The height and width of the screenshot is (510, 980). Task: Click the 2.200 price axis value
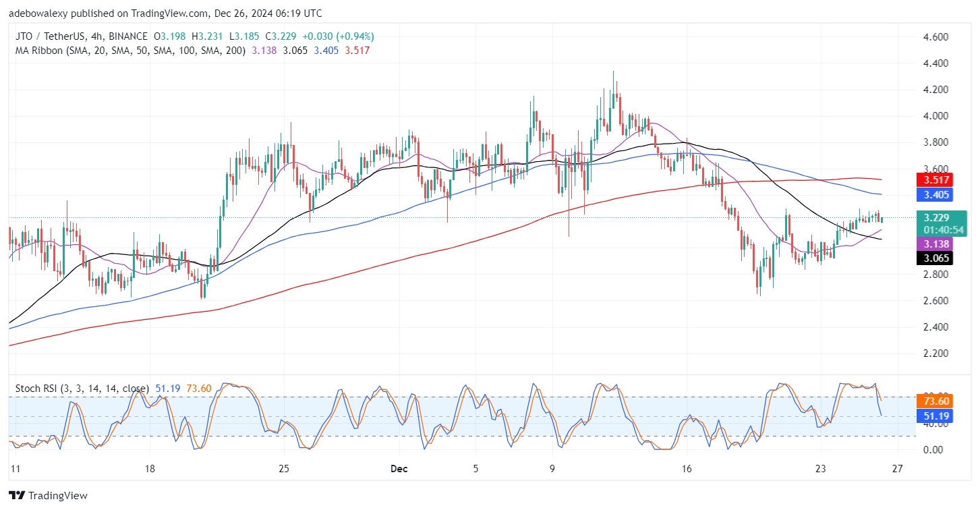coord(935,353)
